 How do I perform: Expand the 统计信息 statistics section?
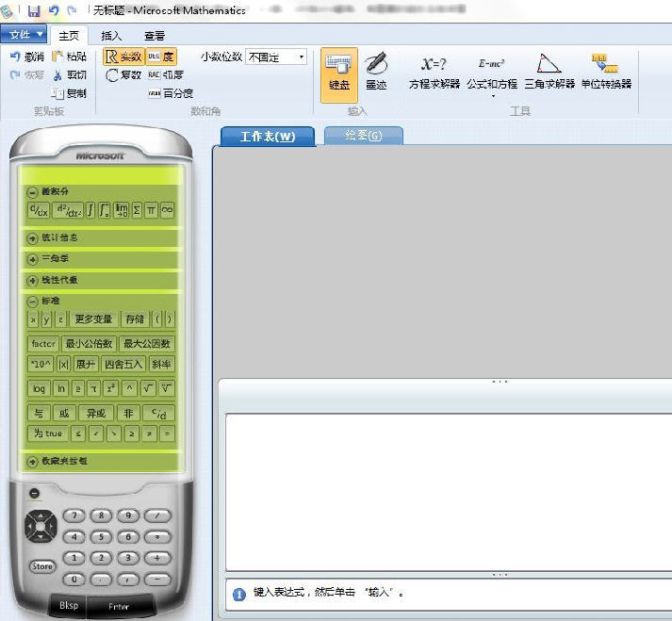coord(33,238)
